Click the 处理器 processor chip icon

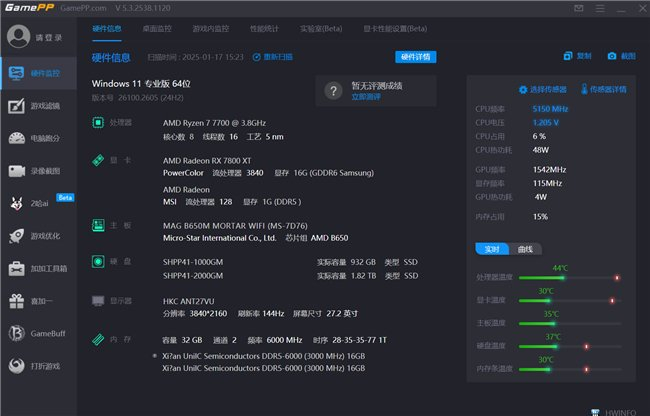point(98,123)
